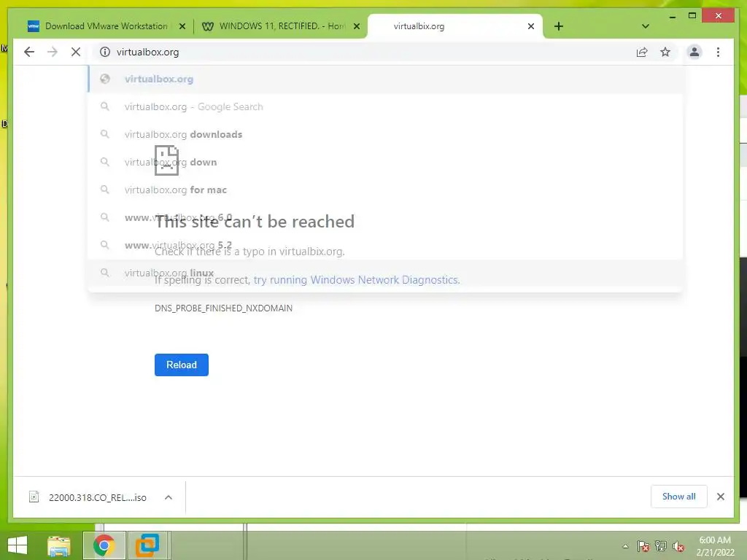Click the forward navigation arrow

tap(53, 52)
